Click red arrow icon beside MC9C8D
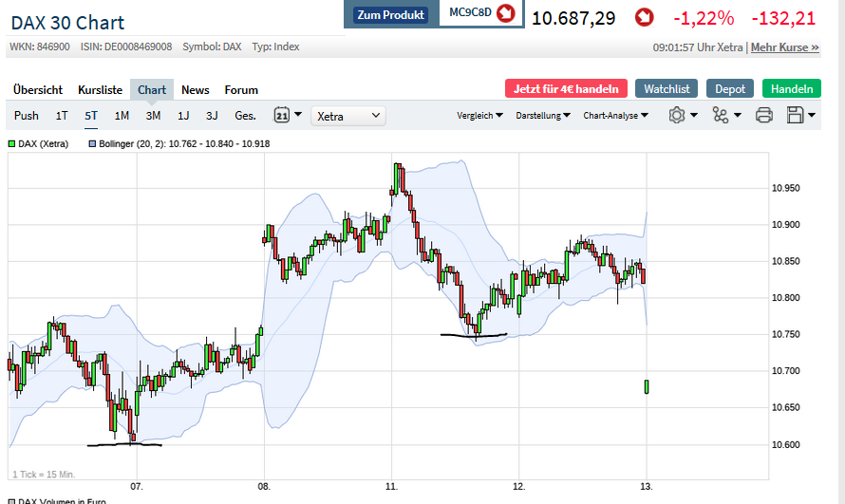This screenshot has width=845, height=504. (505, 14)
